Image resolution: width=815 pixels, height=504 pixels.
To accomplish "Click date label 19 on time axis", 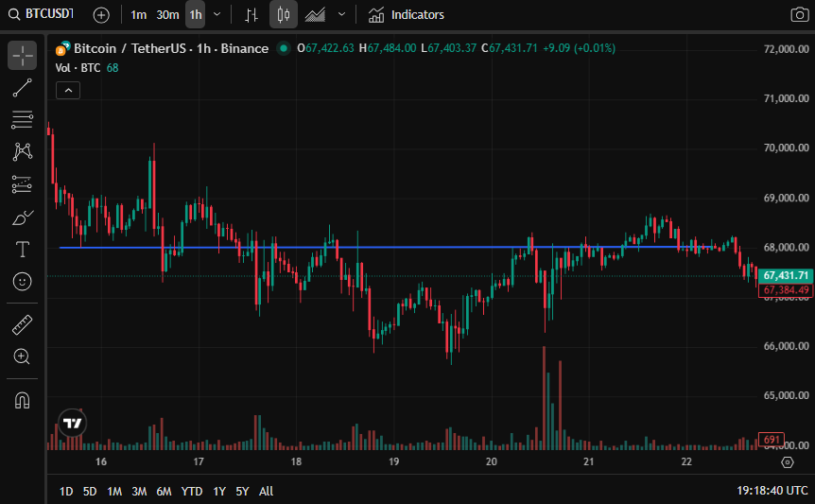I will (x=393, y=461).
